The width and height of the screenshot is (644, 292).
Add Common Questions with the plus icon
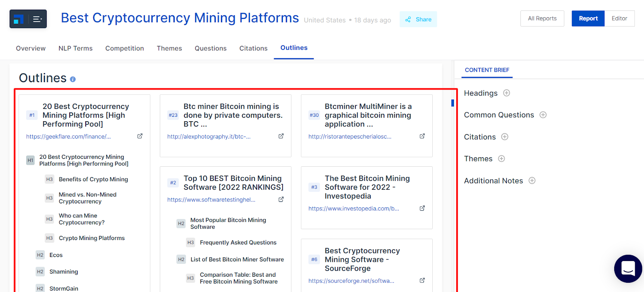click(543, 115)
